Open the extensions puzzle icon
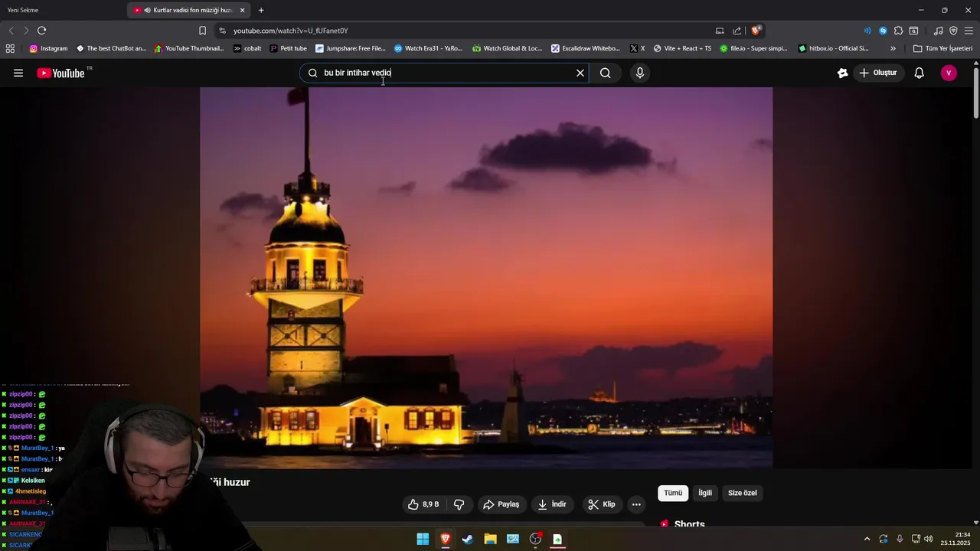 (898, 31)
